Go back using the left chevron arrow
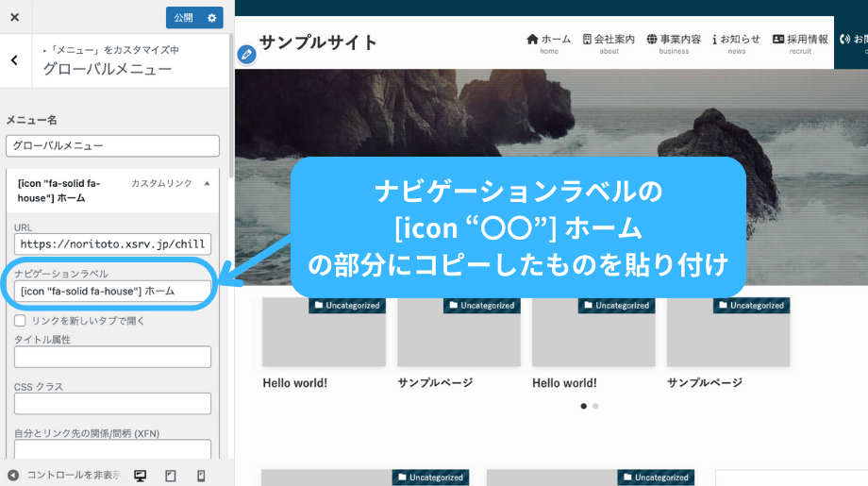This screenshot has height=486, width=868. coord(14,60)
